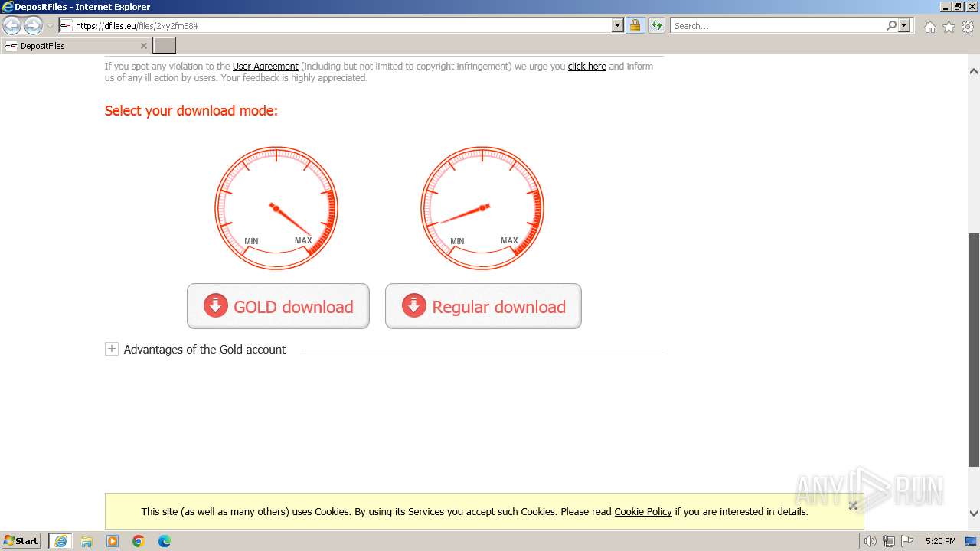The width and height of the screenshot is (980, 551).
Task: Click the 'Select your download mode:' heading
Action: point(191,111)
